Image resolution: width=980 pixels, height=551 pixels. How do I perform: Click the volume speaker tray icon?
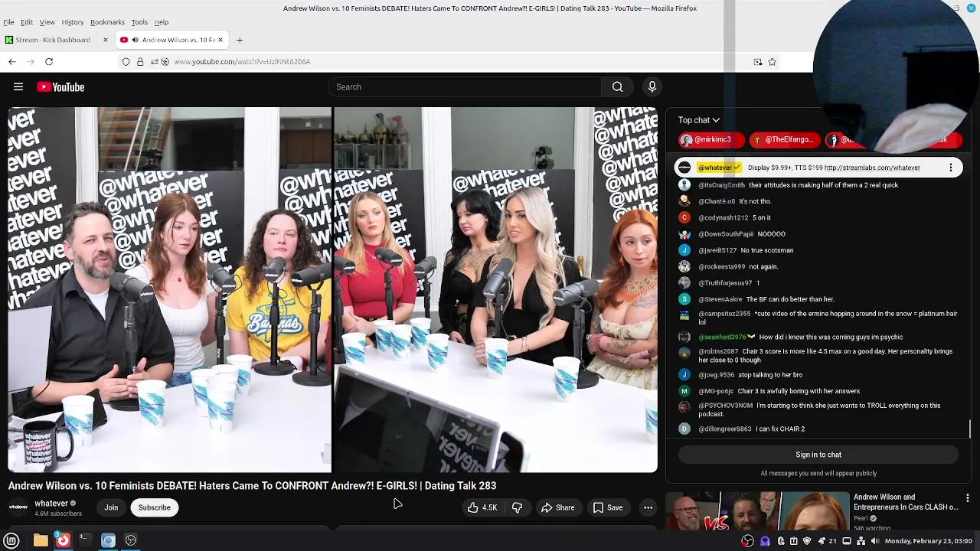pyautogui.click(x=875, y=541)
